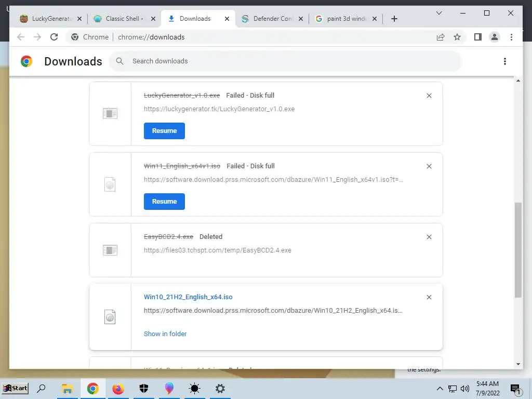Open the Windows Security shield taskbar icon
The width and height of the screenshot is (532, 399).
point(144,389)
